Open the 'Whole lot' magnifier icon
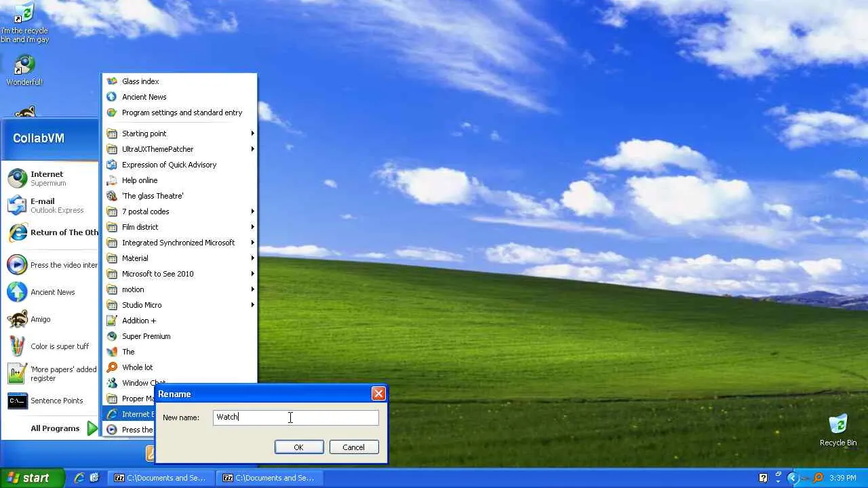 pyautogui.click(x=112, y=367)
